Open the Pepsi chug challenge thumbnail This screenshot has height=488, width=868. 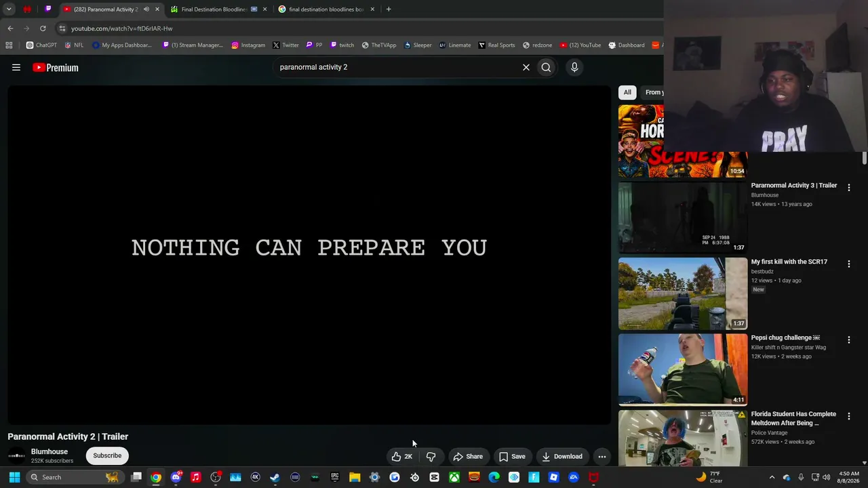683,369
